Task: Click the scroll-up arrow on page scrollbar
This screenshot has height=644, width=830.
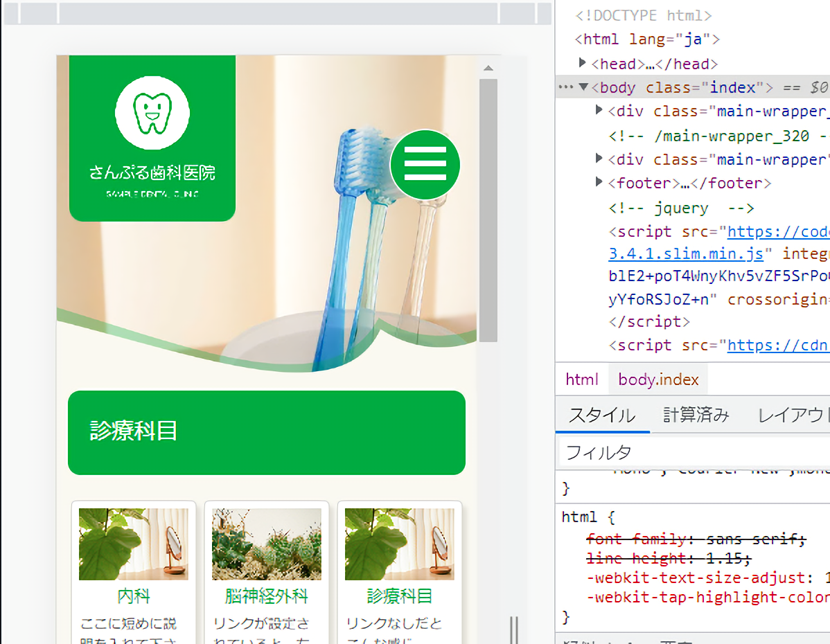Action: 488,68
